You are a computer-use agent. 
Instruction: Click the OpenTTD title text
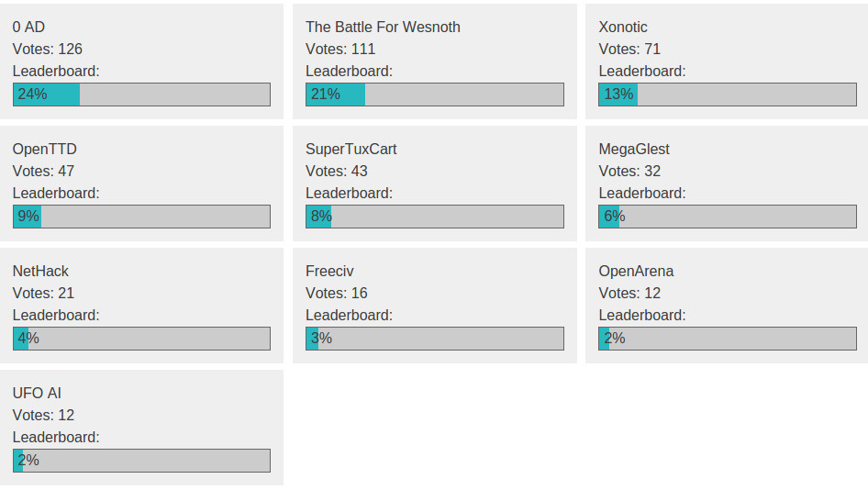pos(44,149)
